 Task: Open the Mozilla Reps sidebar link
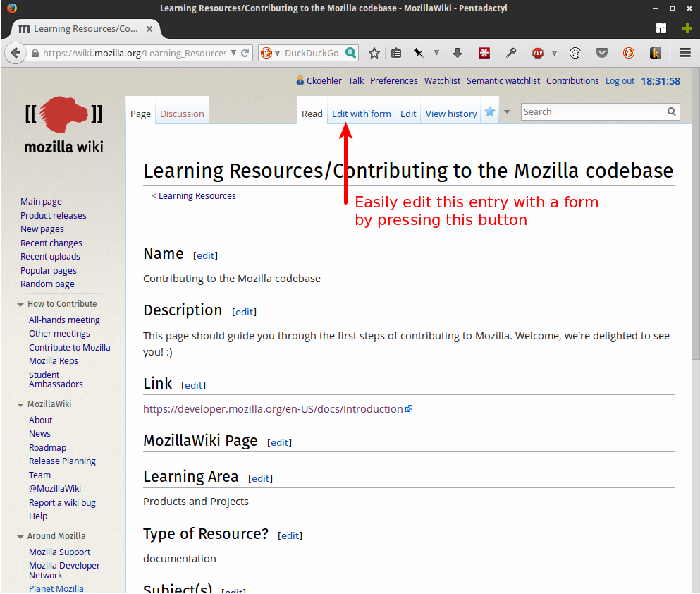[54, 361]
